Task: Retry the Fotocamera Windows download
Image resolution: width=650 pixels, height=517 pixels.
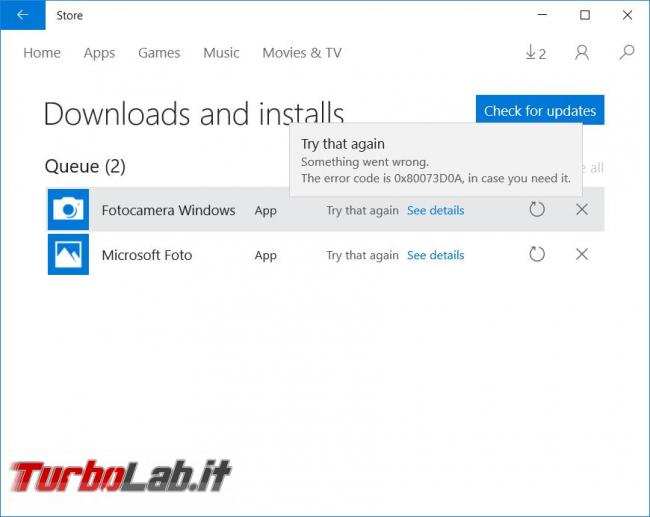Action: pos(537,209)
